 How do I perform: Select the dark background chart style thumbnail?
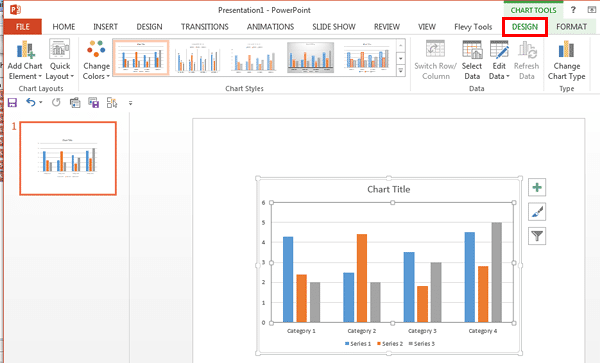[310, 58]
